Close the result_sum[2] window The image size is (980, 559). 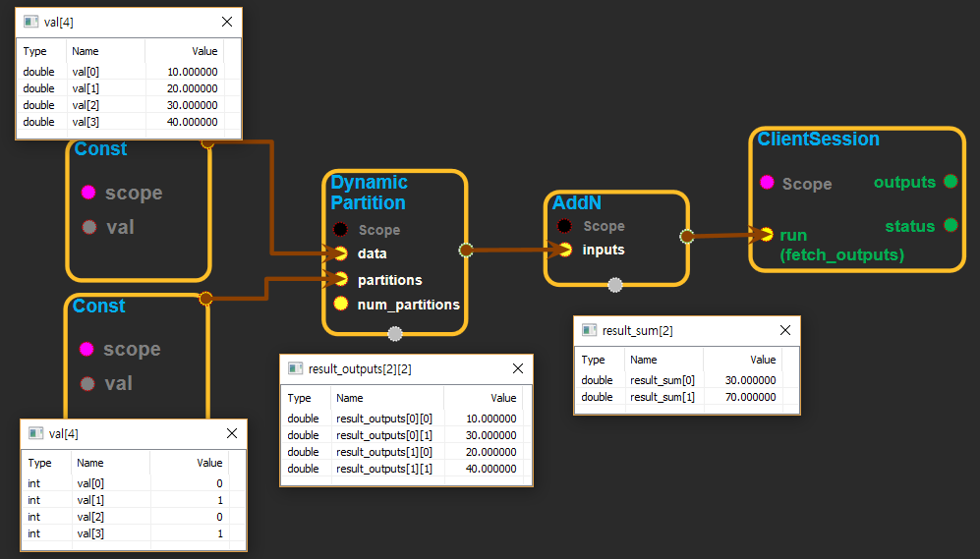coord(784,331)
